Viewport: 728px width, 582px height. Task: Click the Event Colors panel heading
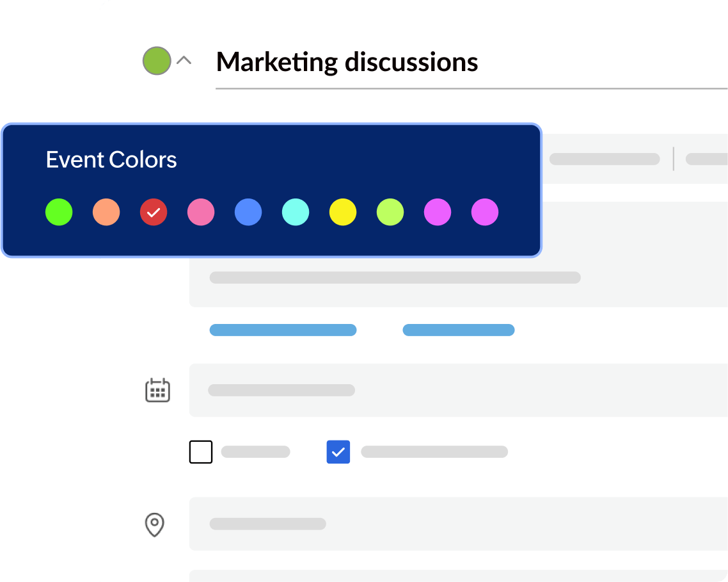click(x=111, y=159)
